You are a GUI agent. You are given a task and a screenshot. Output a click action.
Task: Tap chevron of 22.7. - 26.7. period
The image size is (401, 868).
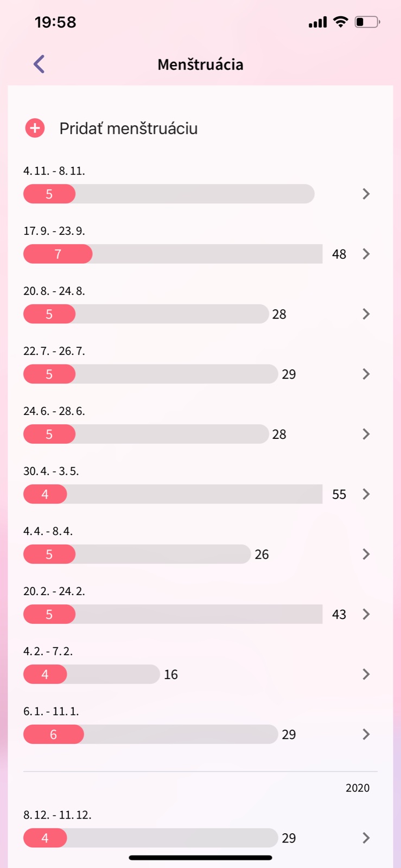[x=366, y=374]
